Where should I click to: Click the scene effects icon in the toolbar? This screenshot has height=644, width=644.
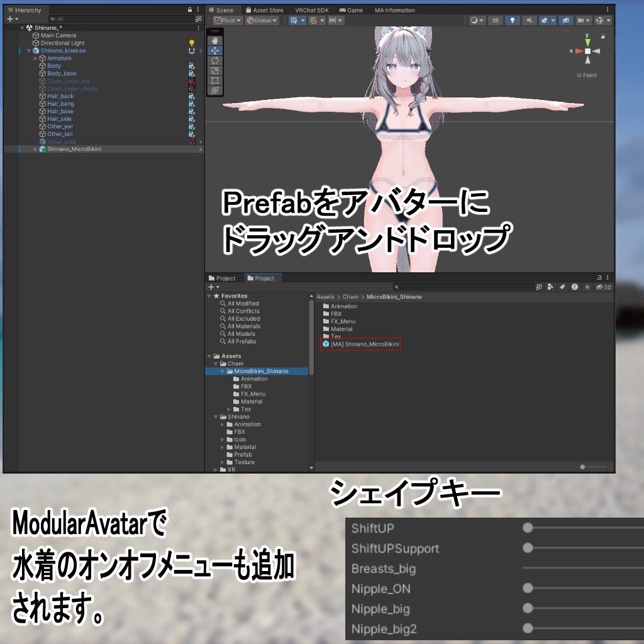click(x=543, y=20)
